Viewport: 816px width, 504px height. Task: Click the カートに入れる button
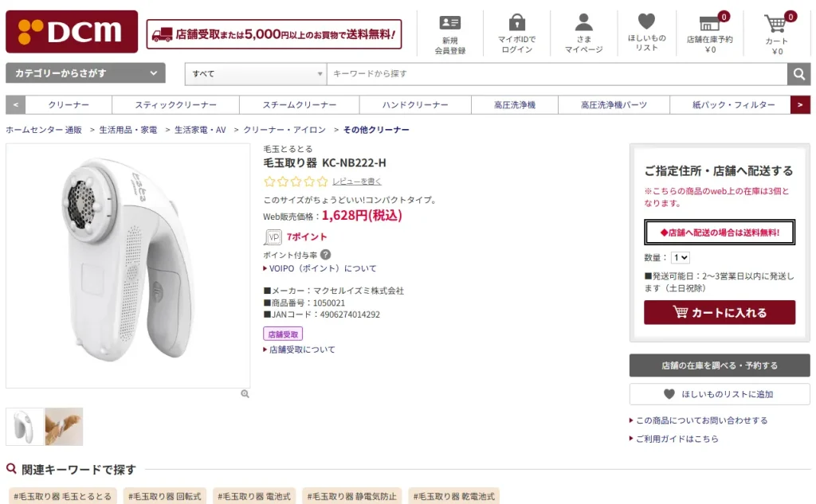(719, 313)
